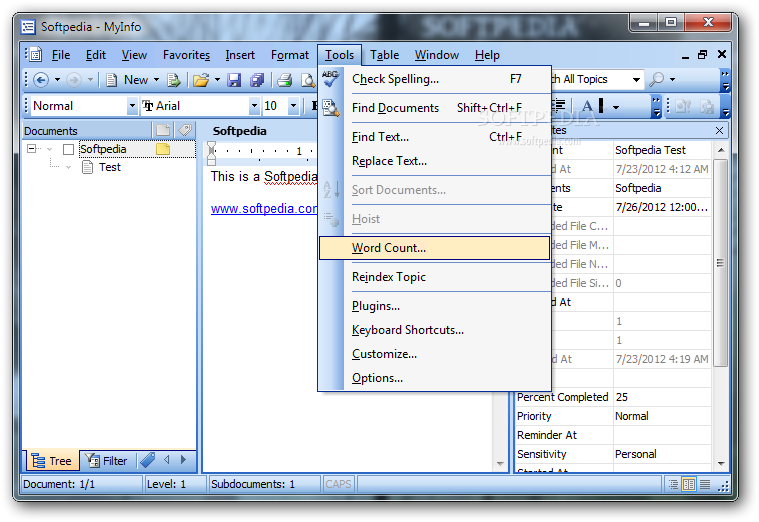Click the Find Documents menu icon

tap(331, 107)
